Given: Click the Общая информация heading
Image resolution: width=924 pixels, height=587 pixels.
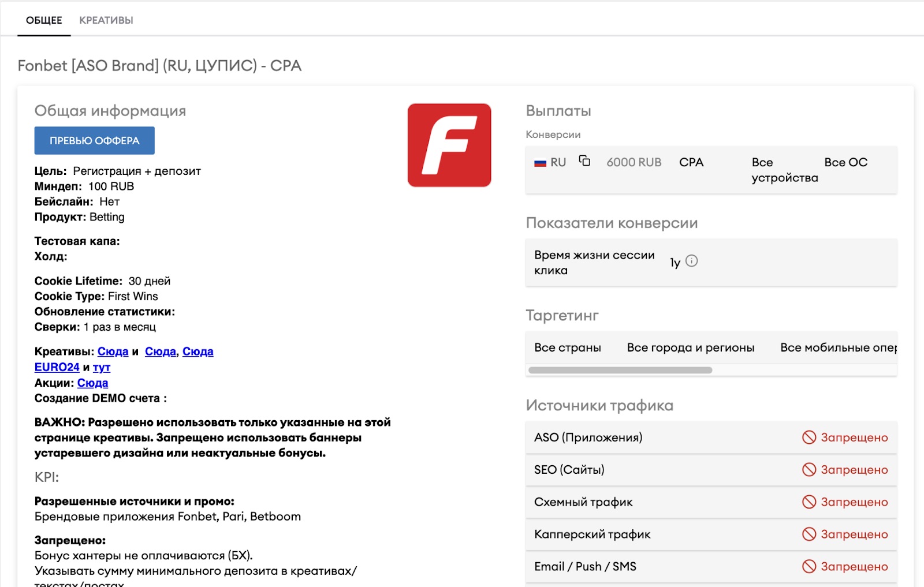Looking at the screenshot, I should coord(110,111).
